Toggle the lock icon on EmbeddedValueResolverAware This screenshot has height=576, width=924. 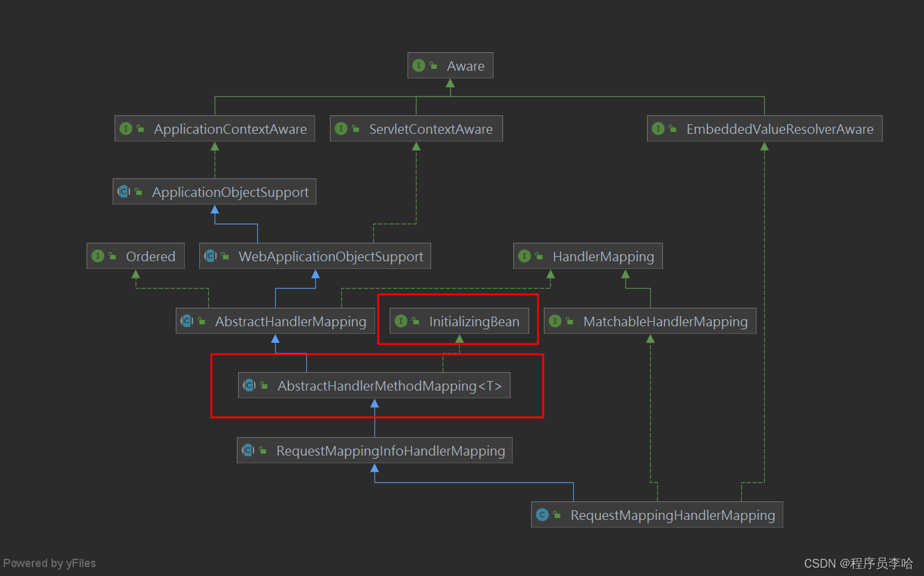coord(672,128)
